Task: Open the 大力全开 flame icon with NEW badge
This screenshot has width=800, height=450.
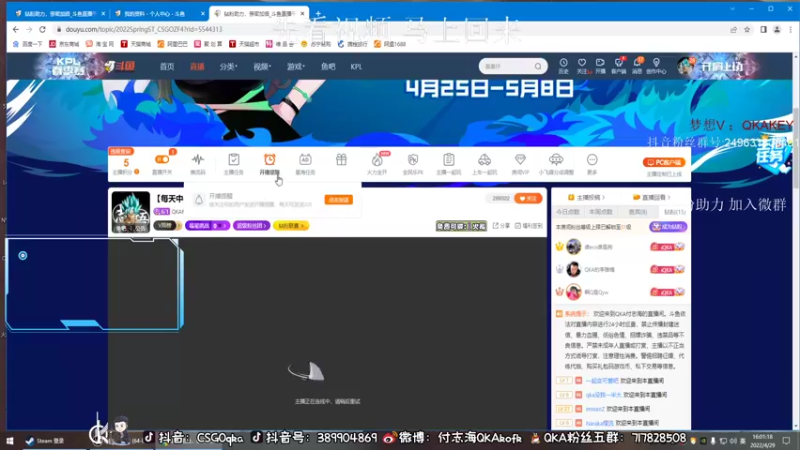Action: [377, 160]
